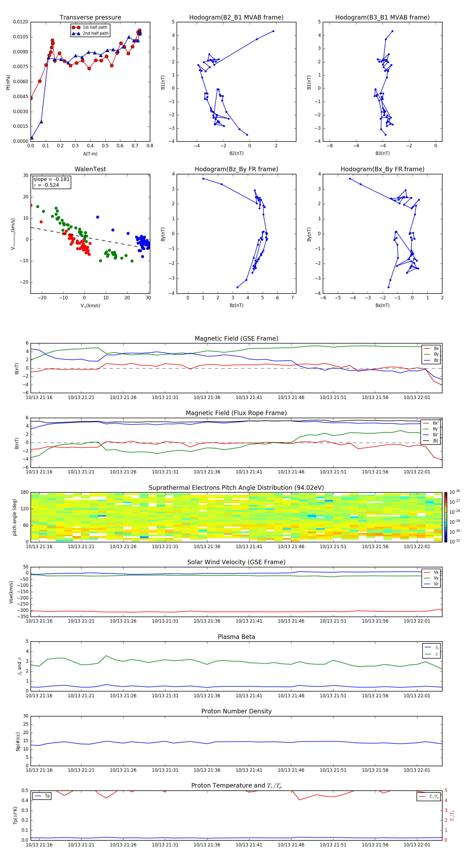473x868 pixels.
Task: Click the 'V_A(km/s)' x-axis label
Action: 90,306
